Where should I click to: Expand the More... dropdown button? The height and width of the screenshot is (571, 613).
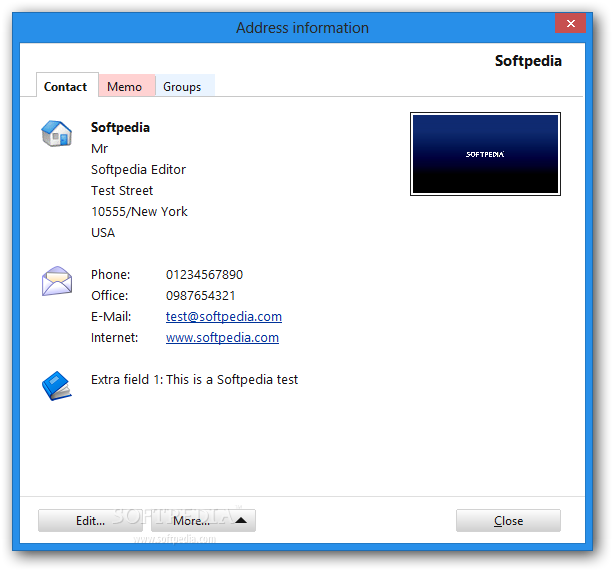point(203,521)
